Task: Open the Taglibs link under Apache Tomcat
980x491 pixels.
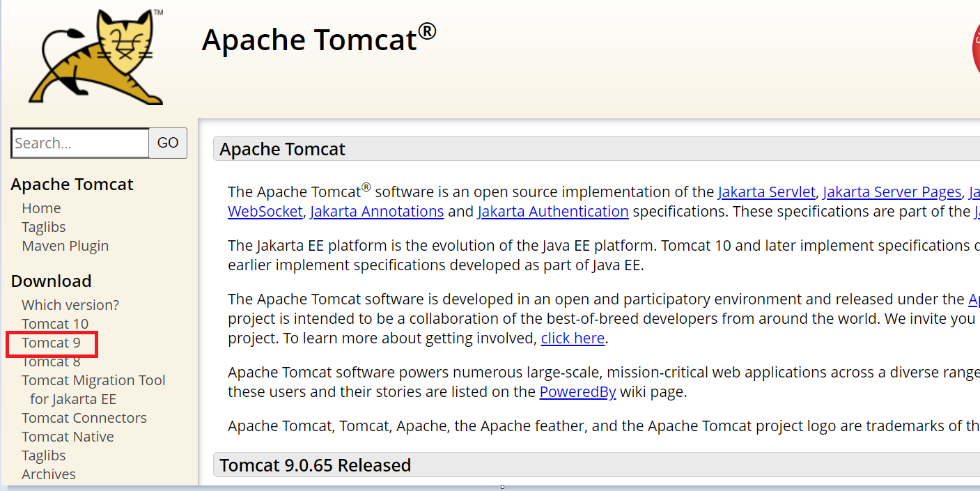Action: [x=43, y=227]
